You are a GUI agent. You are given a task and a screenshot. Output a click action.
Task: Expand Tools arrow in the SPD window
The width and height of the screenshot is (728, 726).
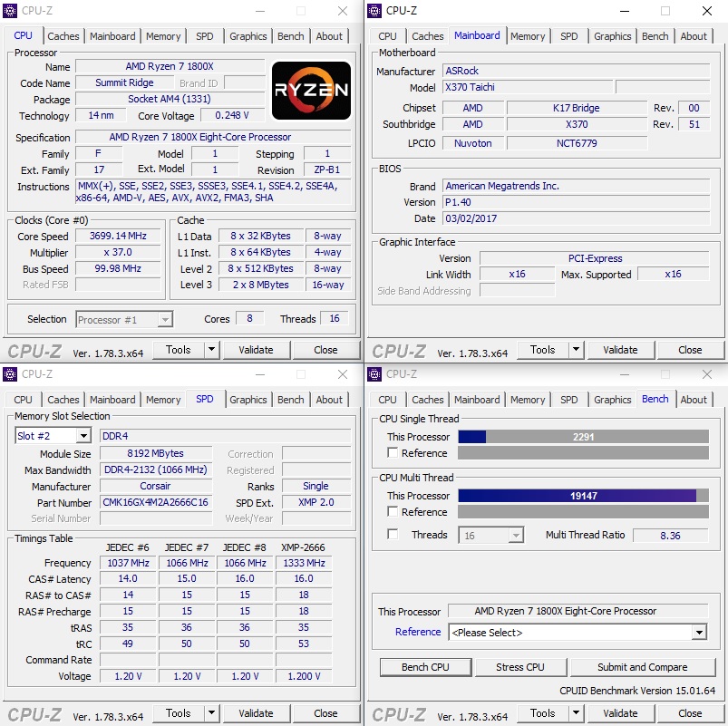[x=212, y=713]
